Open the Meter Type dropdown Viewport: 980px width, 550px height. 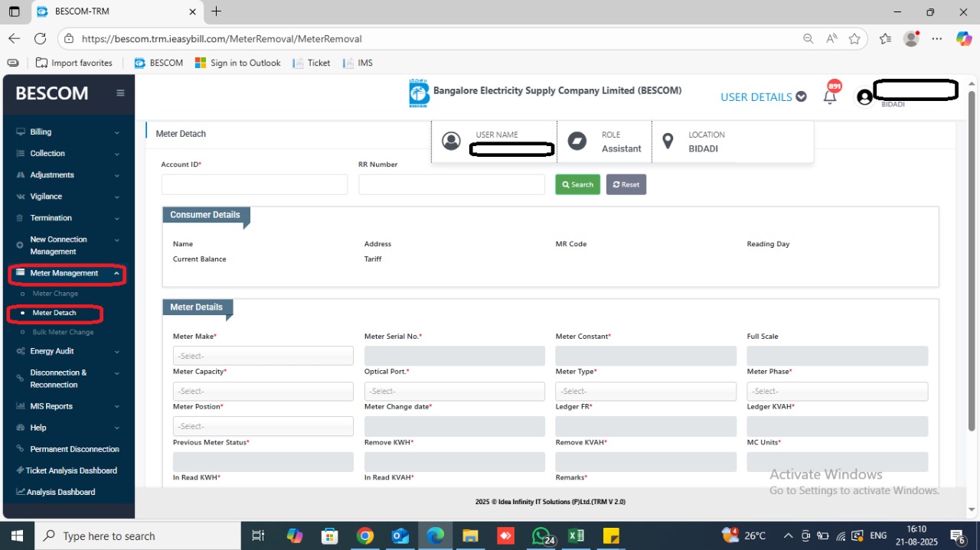645,391
